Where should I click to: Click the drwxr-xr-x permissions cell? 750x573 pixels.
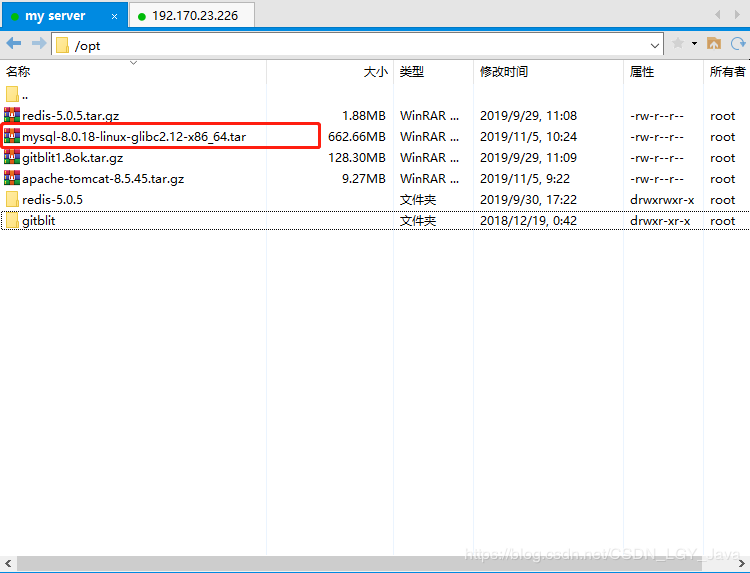pyautogui.click(x=660, y=221)
